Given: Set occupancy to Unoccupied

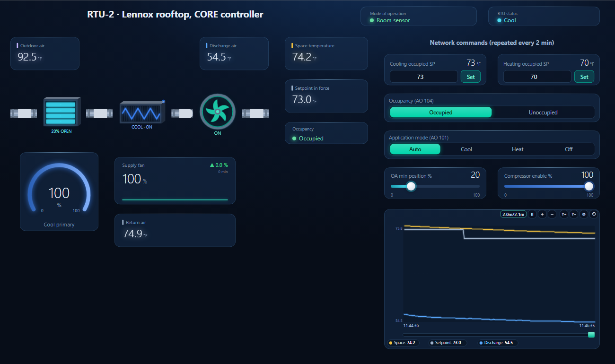Looking at the screenshot, I should [x=543, y=113].
